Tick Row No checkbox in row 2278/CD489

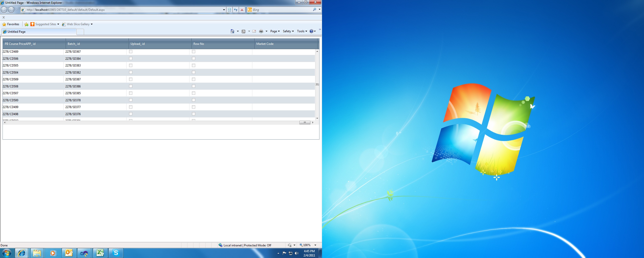tap(193, 52)
